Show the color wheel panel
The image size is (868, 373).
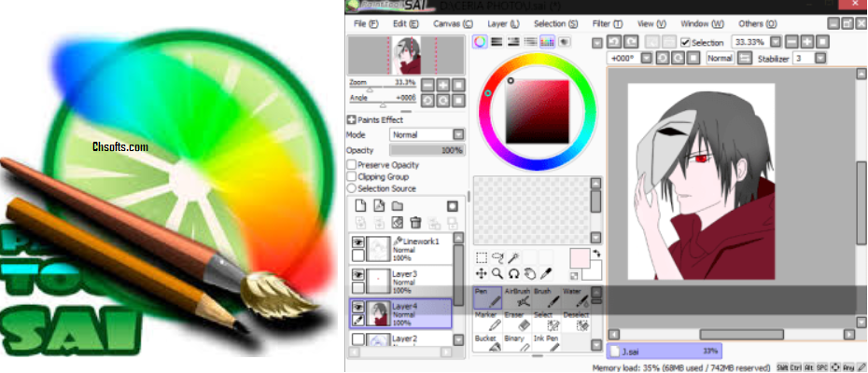click(480, 42)
